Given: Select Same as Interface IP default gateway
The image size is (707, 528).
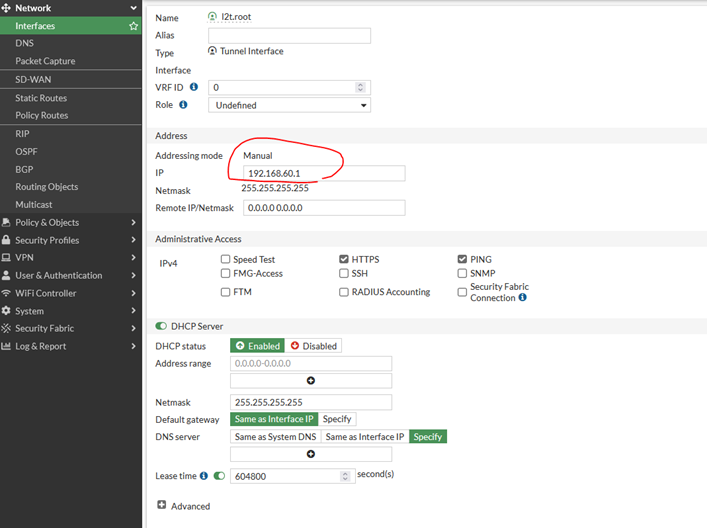Looking at the screenshot, I should coord(274,419).
